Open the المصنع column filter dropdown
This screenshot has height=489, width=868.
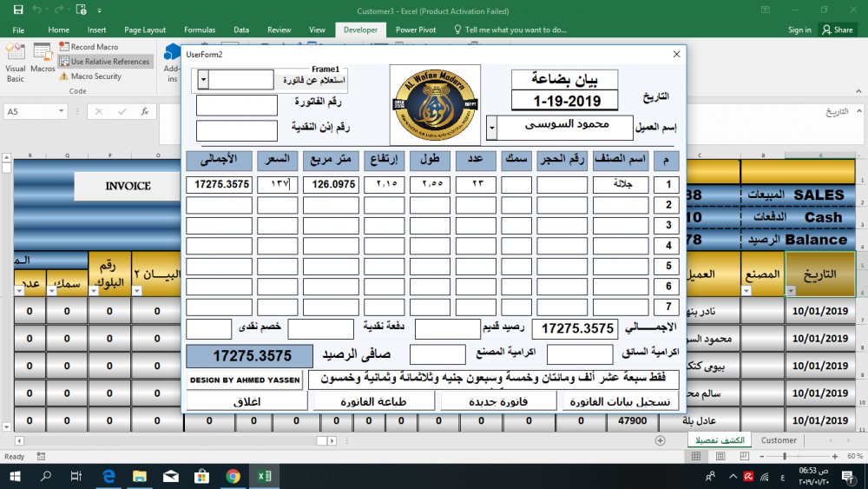(746, 291)
